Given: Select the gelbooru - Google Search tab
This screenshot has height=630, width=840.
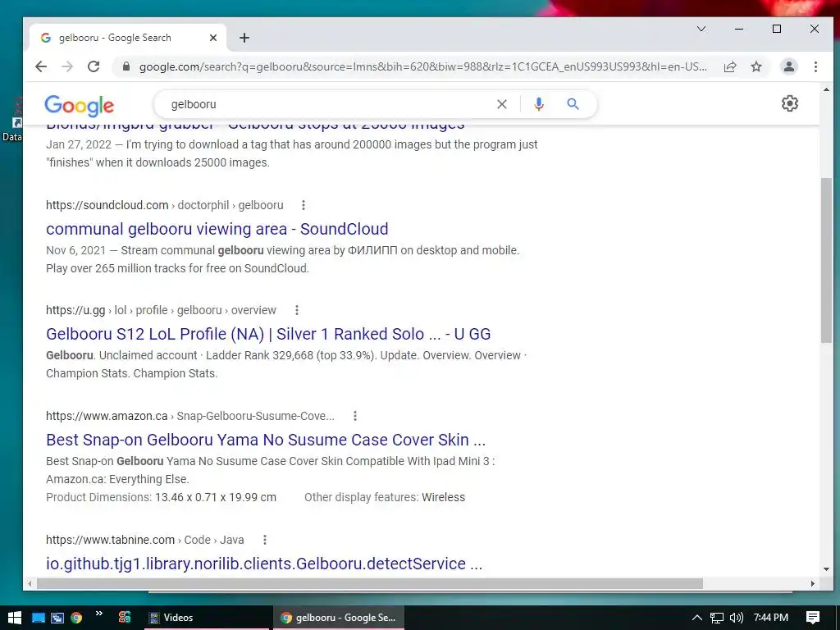Looking at the screenshot, I should 127,38.
